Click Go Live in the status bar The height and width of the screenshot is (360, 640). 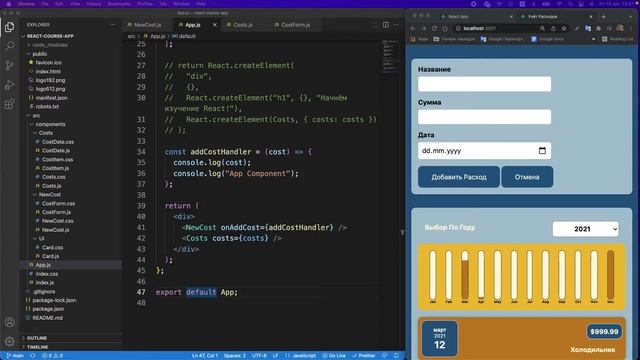334,356
